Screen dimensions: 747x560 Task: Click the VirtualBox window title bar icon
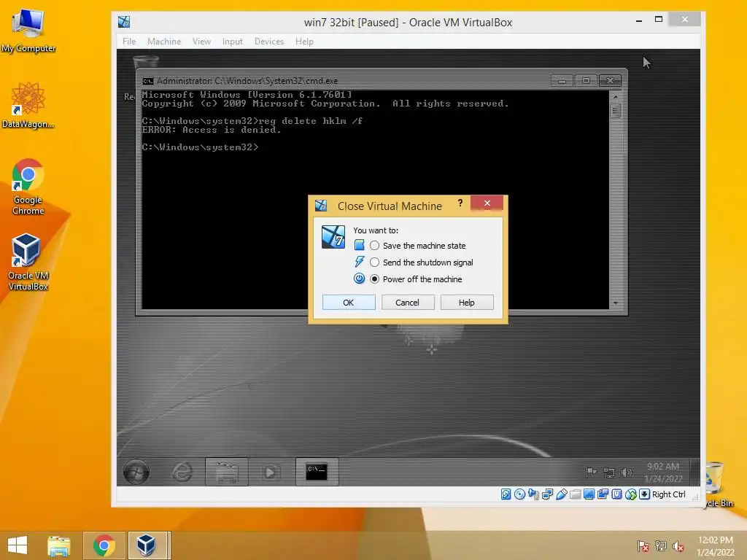(124, 22)
